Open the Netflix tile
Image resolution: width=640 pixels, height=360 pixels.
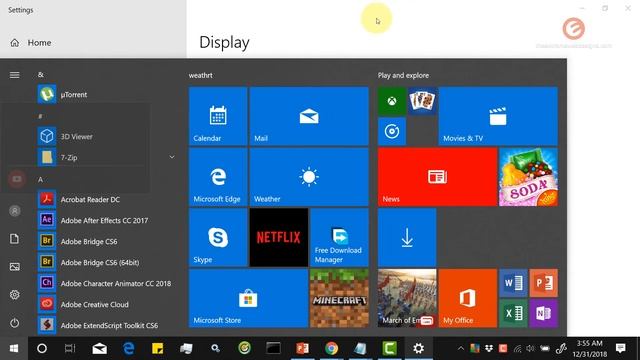coord(279,238)
